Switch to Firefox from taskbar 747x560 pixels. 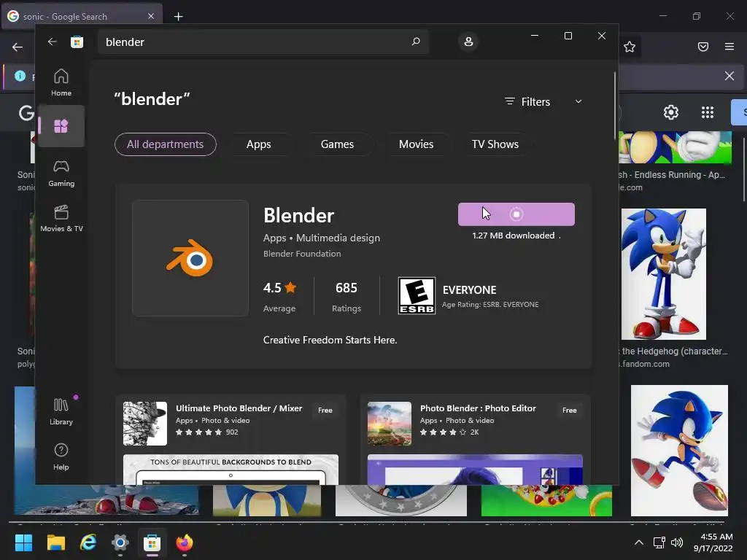point(185,542)
